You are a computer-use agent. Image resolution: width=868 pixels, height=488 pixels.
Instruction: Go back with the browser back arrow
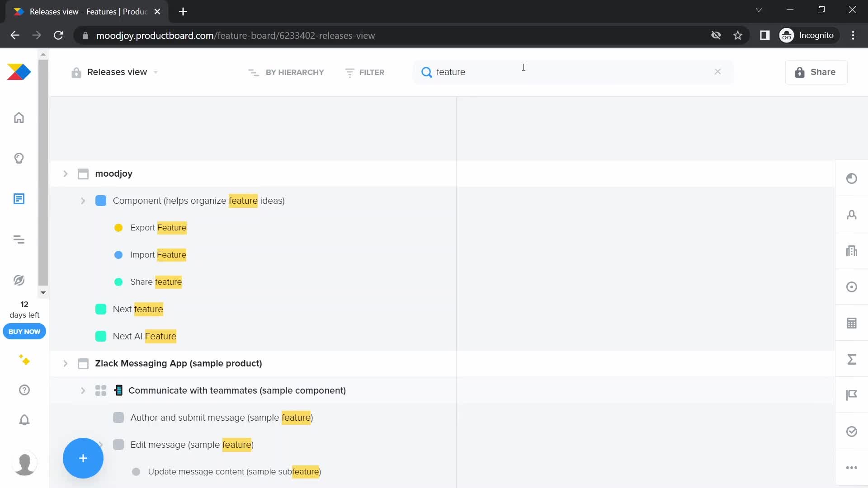[x=15, y=35]
